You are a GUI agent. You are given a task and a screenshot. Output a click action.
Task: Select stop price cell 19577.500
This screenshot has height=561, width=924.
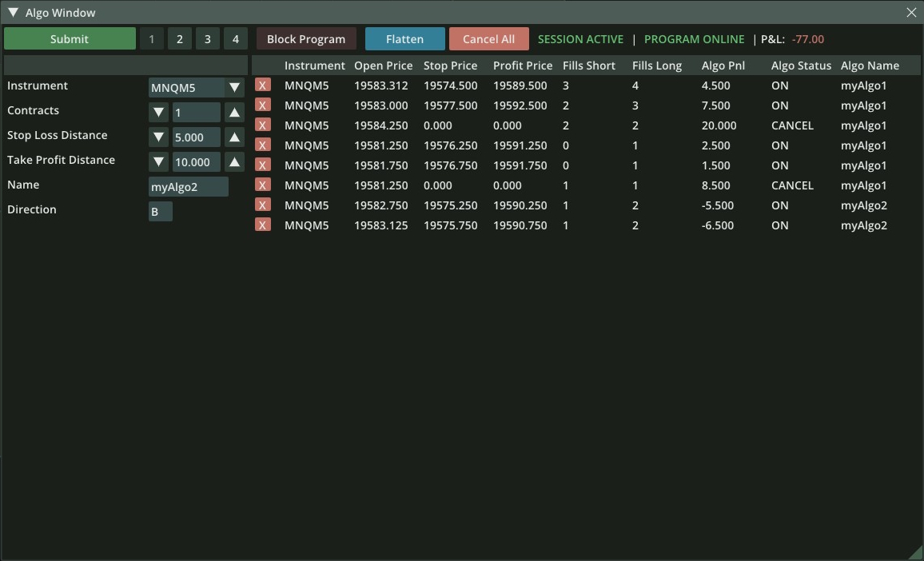click(450, 105)
